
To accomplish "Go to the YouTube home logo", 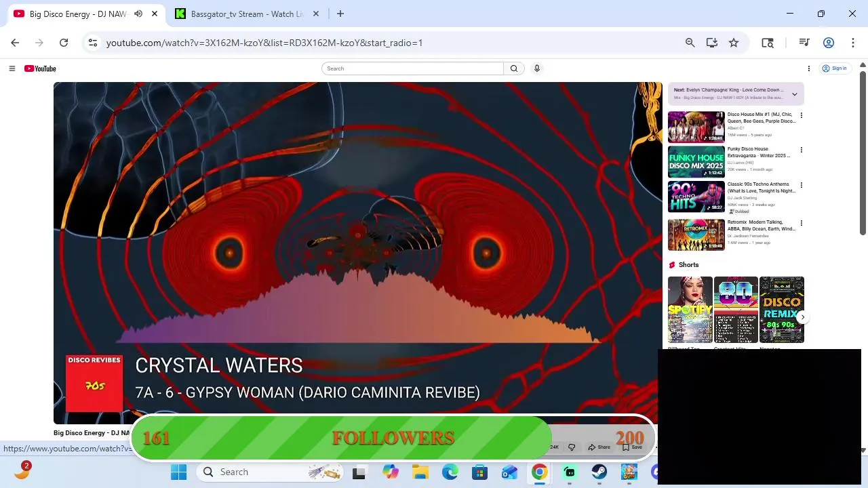I will tap(40, 68).
